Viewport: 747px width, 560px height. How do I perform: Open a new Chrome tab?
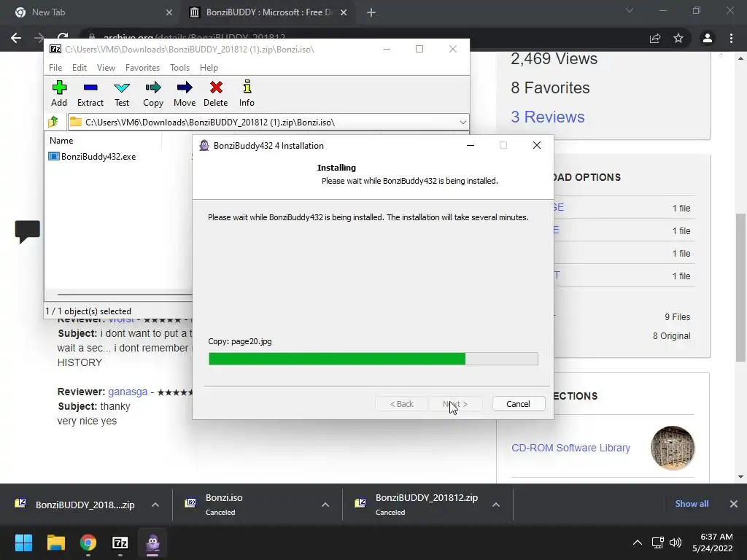[371, 13]
